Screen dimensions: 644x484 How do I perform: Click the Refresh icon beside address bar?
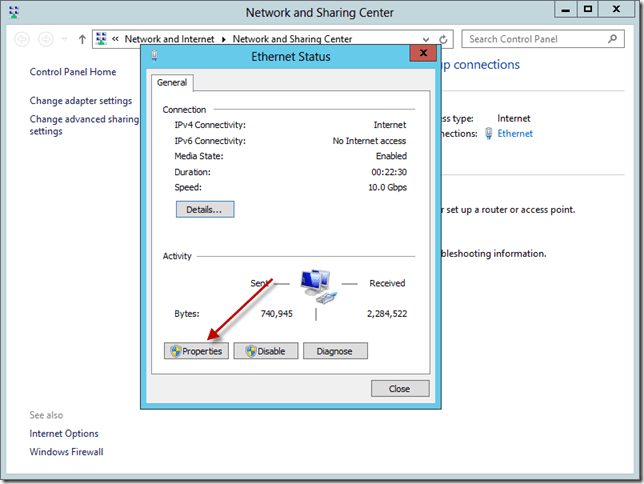coord(445,40)
